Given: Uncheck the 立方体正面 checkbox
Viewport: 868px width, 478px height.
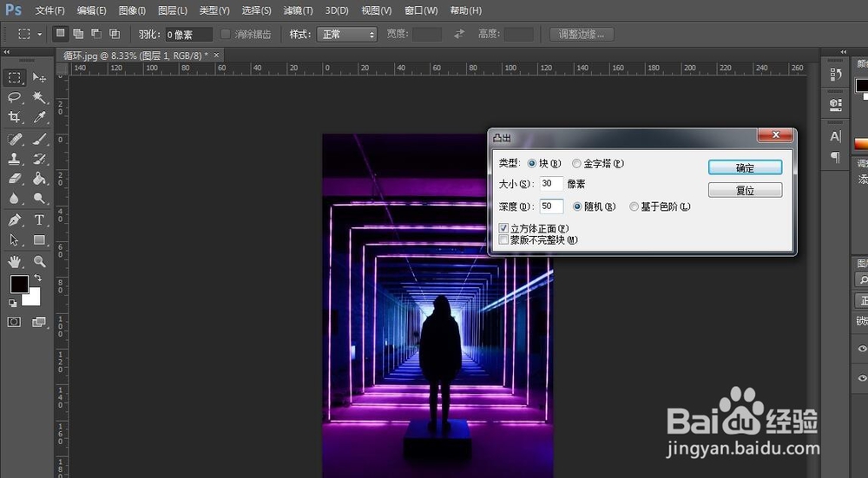Looking at the screenshot, I should (x=503, y=228).
